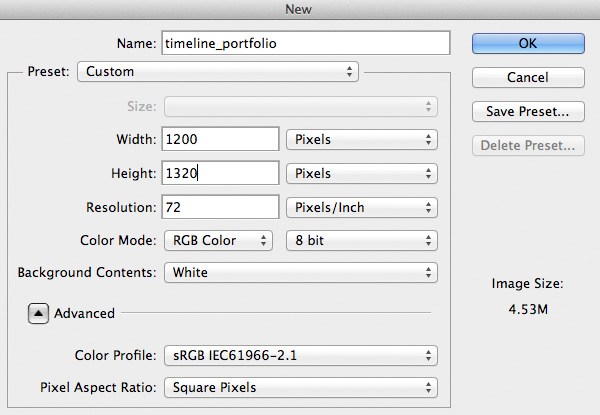Image resolution: width=600 pixels, height=415 pixels.
Task: Click the Width value field
Action: pyautogui.click(x=219, y=139)
